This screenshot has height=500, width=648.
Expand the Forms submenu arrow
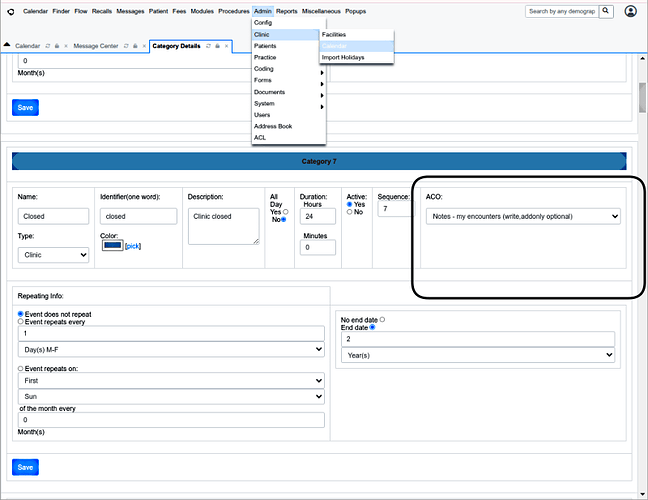(322, 84)
